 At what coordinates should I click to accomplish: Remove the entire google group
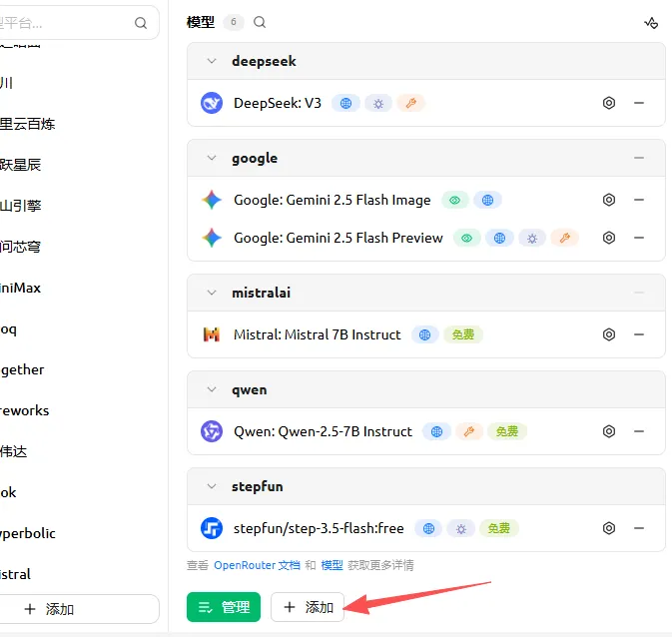click(x=639, y=158)
